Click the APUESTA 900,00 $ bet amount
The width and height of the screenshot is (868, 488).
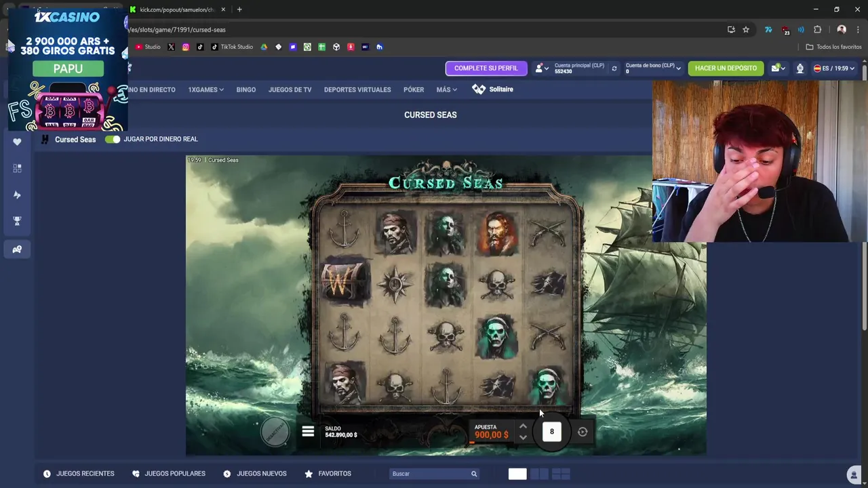pos(491,435)
